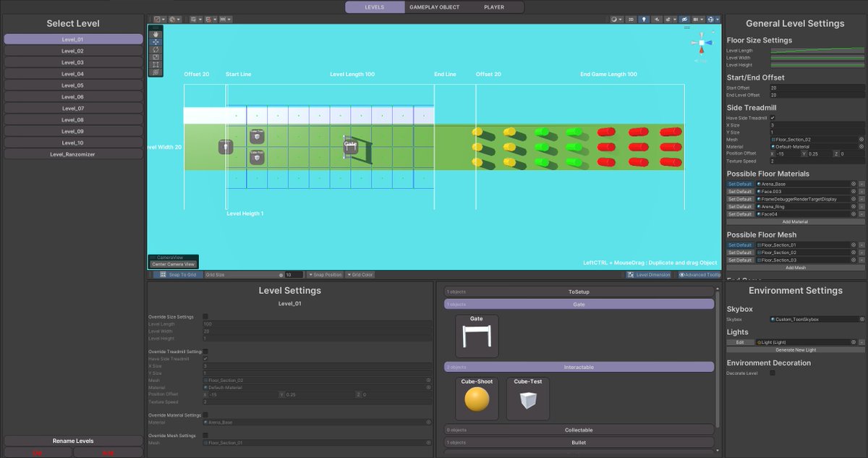Viewport: 868px width, 458px height.
Task: Remove the Arena_Ring material entry
Action: (861, 207)
